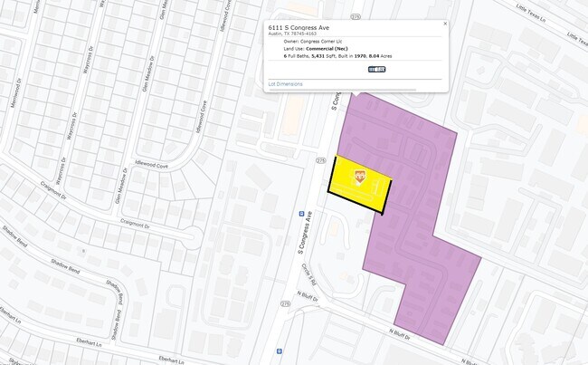
Task: Click the 6111 S Congress Ave address title
Action: (x=299, y=28)
